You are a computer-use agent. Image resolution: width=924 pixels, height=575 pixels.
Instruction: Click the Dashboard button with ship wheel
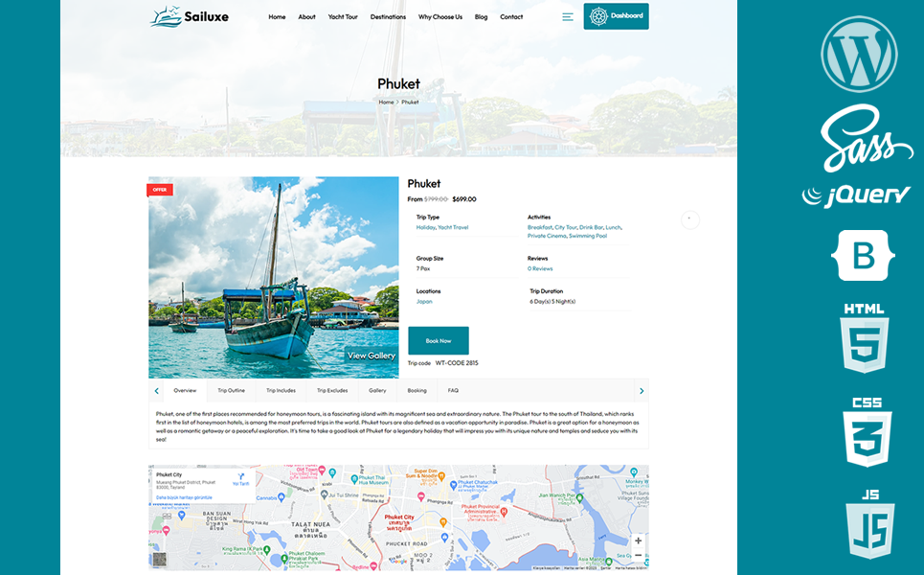(616, 16)
